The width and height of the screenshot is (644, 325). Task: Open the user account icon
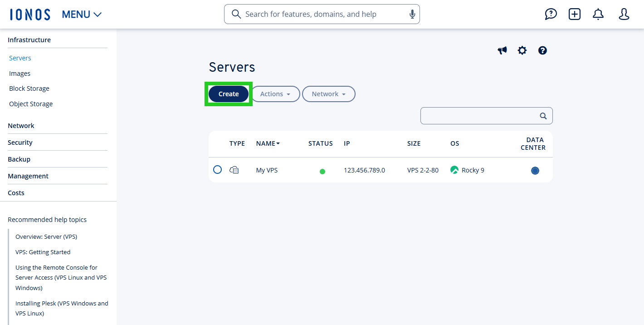coord(624,14)
